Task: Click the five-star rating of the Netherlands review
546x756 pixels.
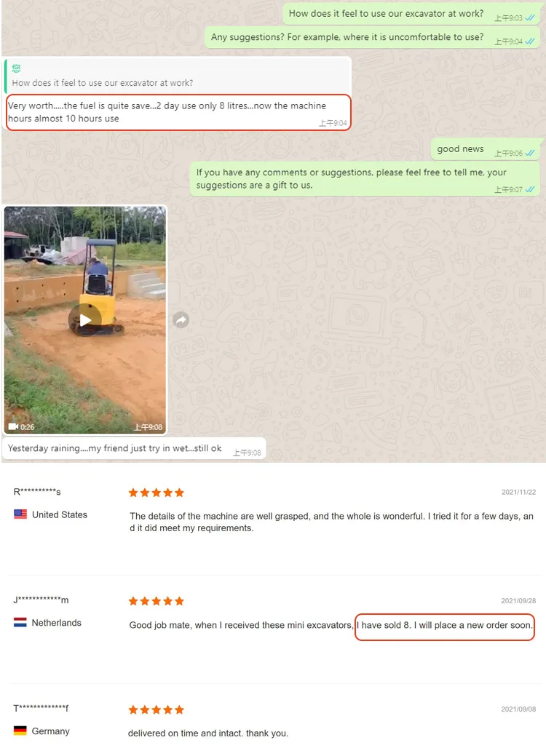Action: pyautogui.click(x=157, y=601)
